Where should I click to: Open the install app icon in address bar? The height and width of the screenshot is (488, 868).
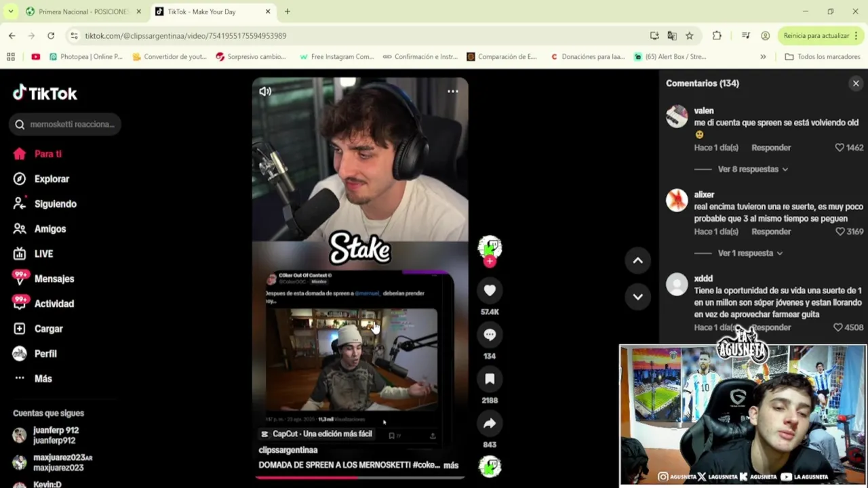coord(654,36)
